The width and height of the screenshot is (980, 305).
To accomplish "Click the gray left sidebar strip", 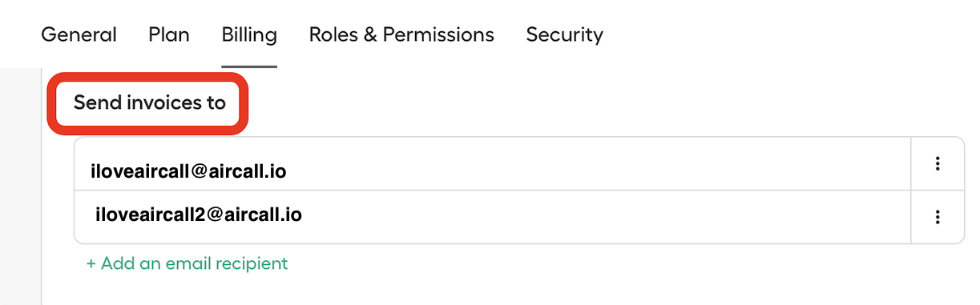I will point(20,187).
